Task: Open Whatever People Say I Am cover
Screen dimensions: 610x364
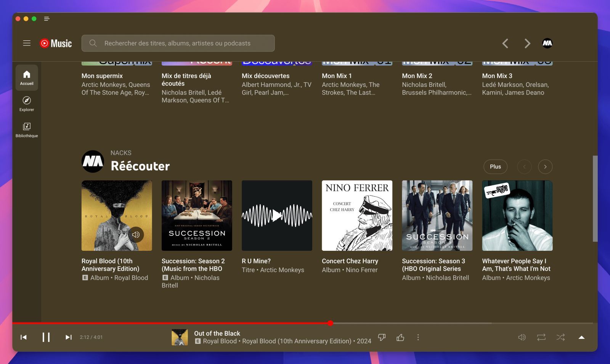Action: (517, 215)
